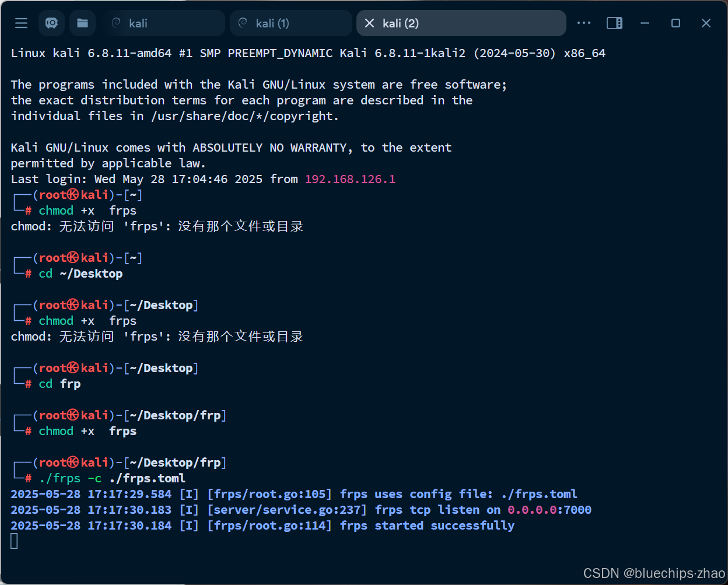Switch to the kali tab

pyautogui.click(x=165, y=23)
